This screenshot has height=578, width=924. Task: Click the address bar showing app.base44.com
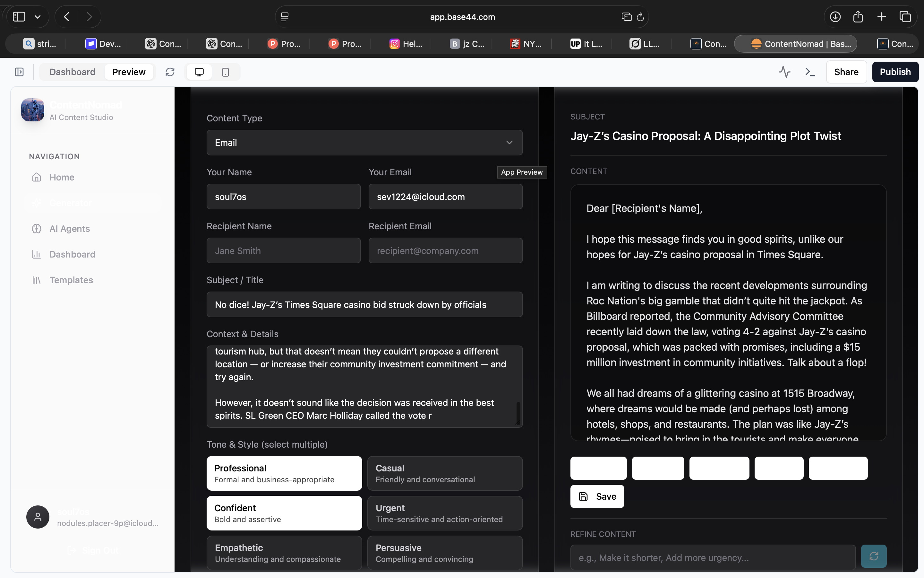coord(462,17)
